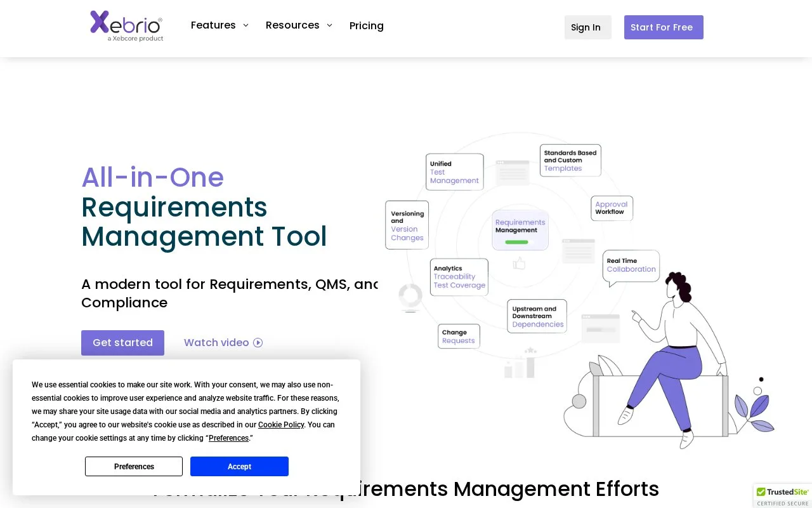Screen dimensions: 812x508
Task: Click the central Requirements Management card
Action: click(520, 231)
